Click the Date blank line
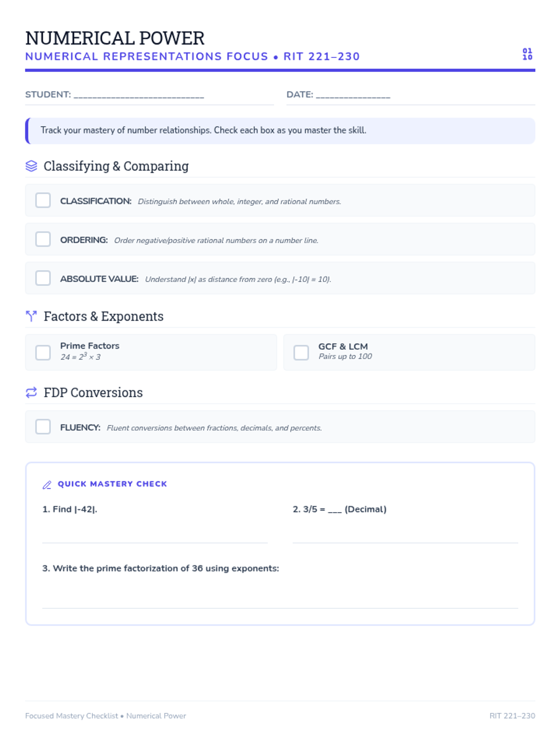This screenshot has width=560, height=747. point(353,95)
